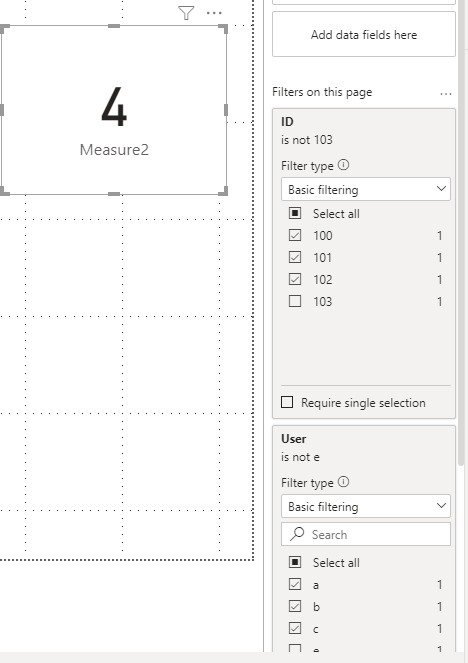This screenshot has height=663, width=468.
Task: Select the Measure2 card visual
Action: point(114,110)
